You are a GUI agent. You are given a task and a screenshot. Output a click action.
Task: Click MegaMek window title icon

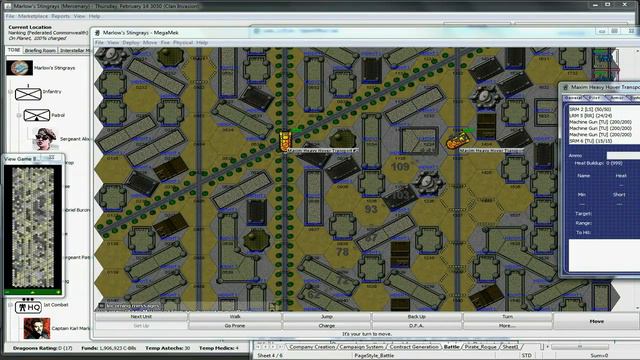(x=97, y=33)
